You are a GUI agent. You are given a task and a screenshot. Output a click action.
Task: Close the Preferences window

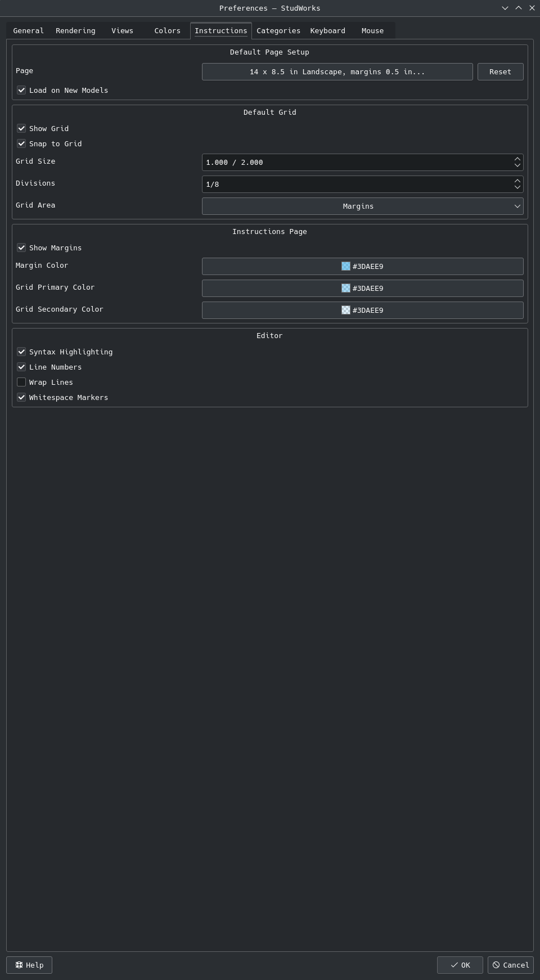[532, 8]
